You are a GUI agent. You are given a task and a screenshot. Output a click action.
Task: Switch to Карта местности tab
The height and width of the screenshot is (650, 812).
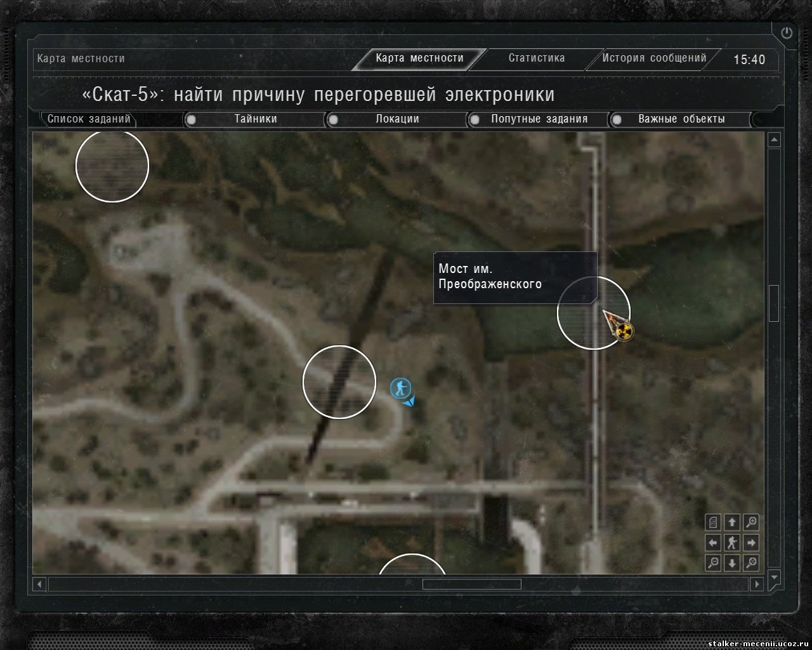pyautogui.click(x=419, y=58)
